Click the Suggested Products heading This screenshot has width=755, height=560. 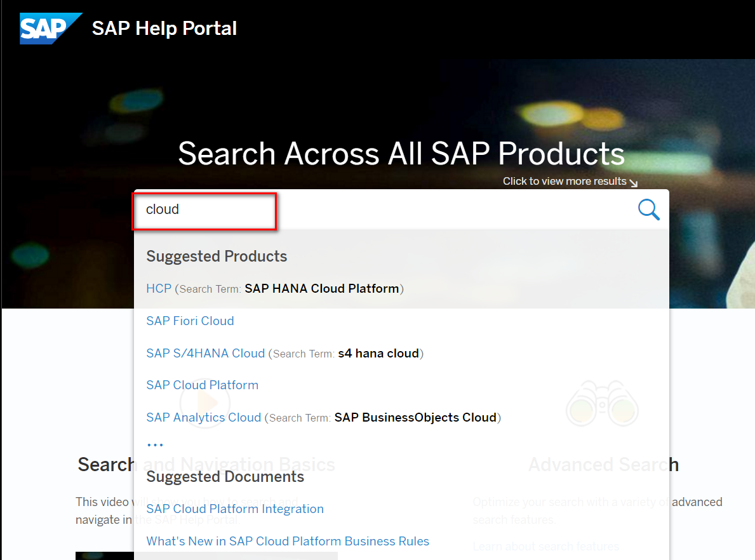[217, 256]
